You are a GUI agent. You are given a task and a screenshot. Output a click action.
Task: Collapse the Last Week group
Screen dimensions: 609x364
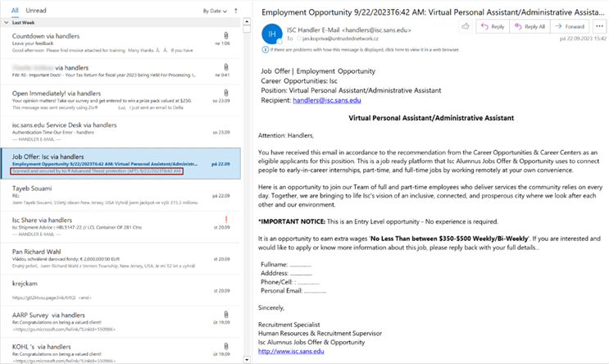pos(7,23)
